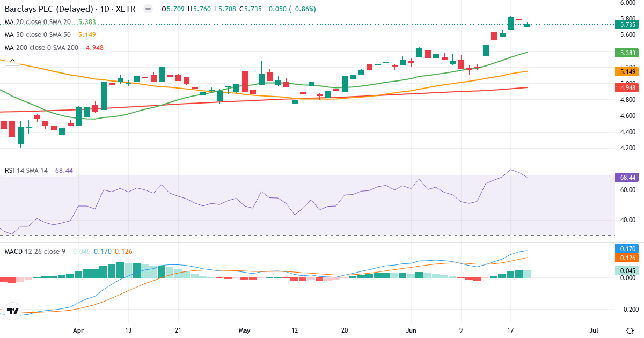This screenshot has height=338, width=644.
Task: Click the Apr label on time axis
Action: 78,330
